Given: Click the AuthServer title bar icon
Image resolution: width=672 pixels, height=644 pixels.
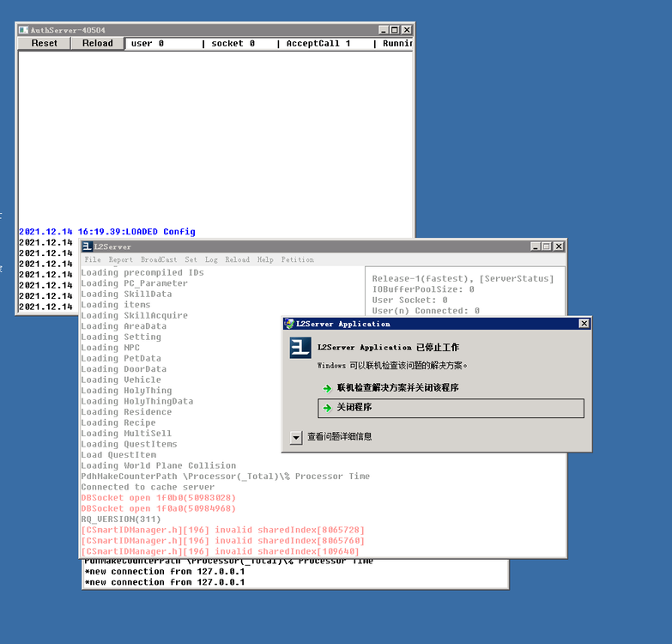Looking at the screenshot, I should [24, 30].
